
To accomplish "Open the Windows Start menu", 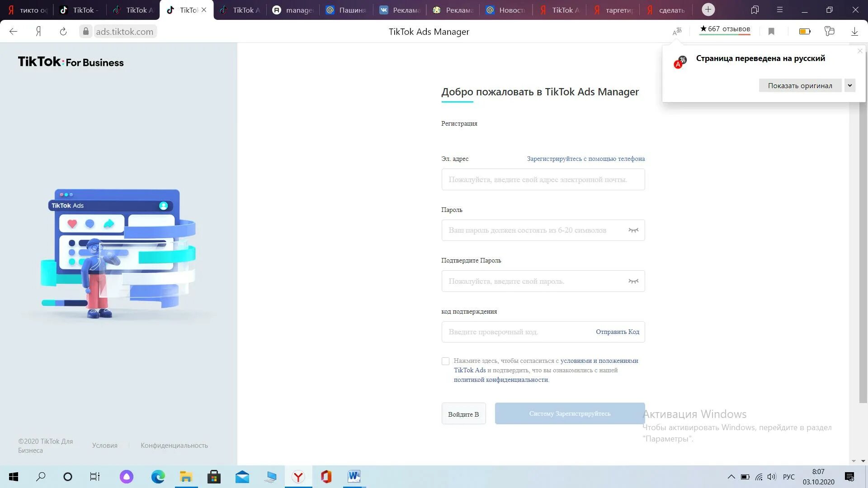I will coord(14,477).
